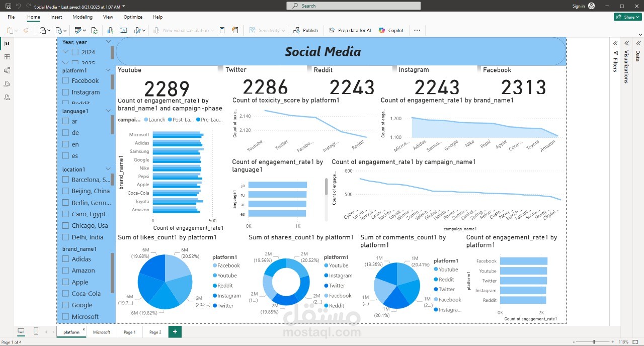This screenshot has height=346, width=644.
Task: Click the Redo arrow in title bar
Action: pyautogui.click(x=29, y=7)
